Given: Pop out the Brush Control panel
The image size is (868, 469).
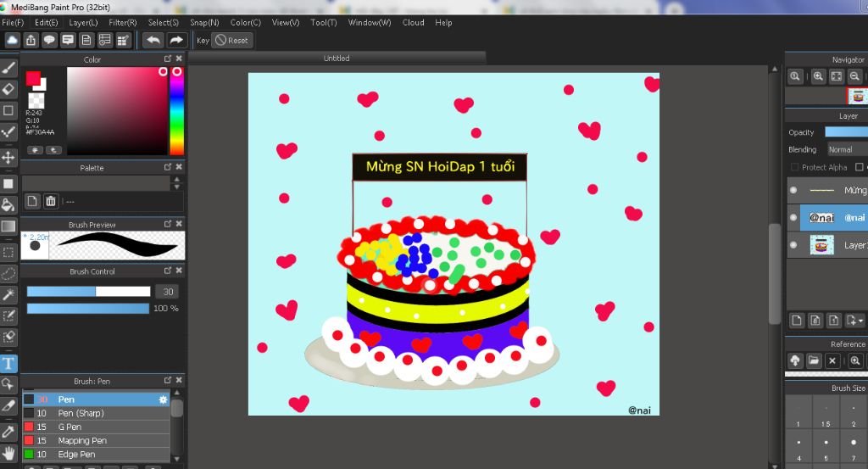Looking at the screenshot, I should tap(167, 271).
